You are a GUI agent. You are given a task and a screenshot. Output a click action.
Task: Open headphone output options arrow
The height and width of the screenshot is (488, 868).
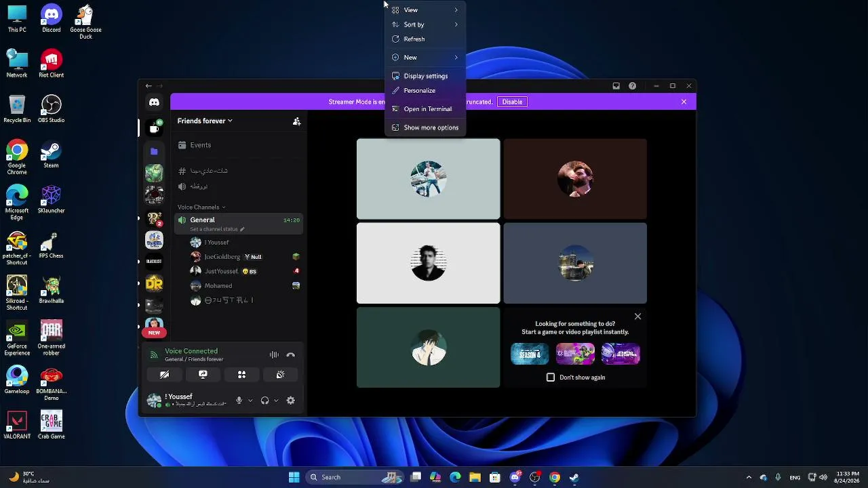click(x=276, y=401)
